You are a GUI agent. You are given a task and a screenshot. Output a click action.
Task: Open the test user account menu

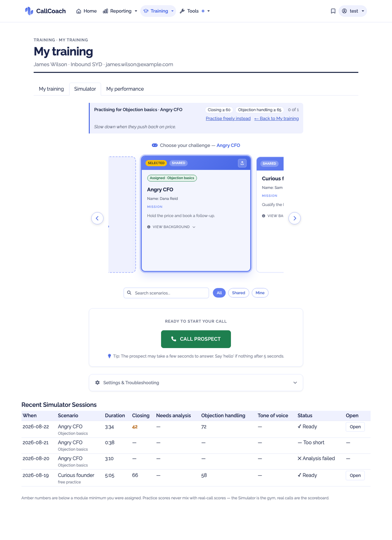point(353,11)
